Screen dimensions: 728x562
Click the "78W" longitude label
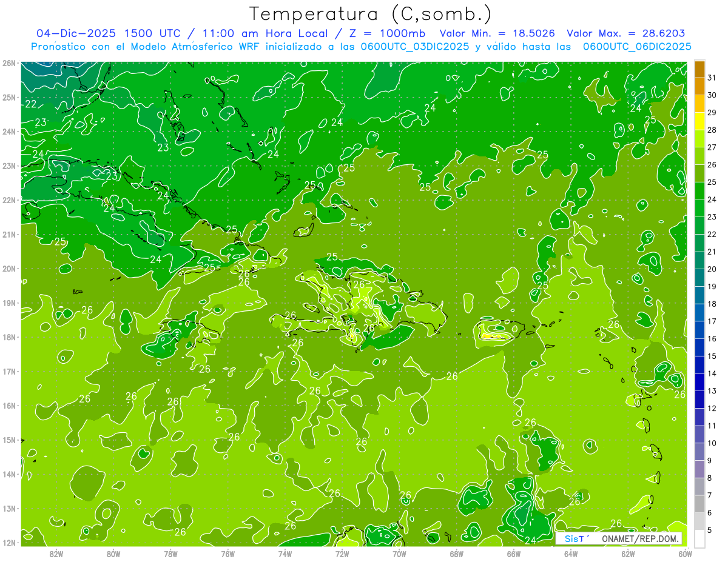[170, 554]
